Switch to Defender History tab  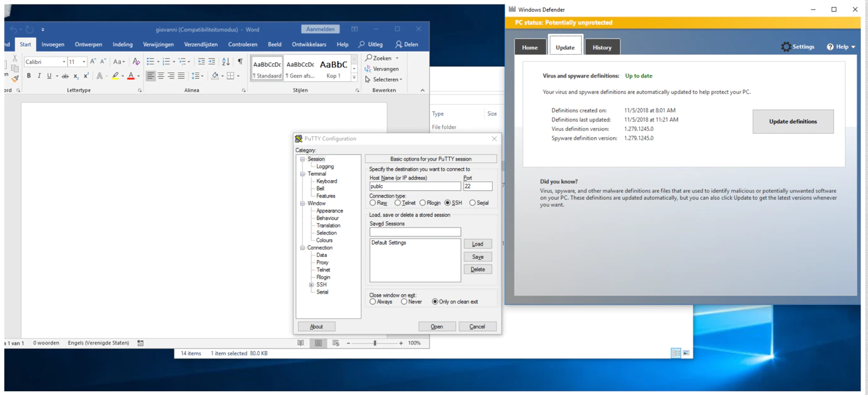click(602, 47)
